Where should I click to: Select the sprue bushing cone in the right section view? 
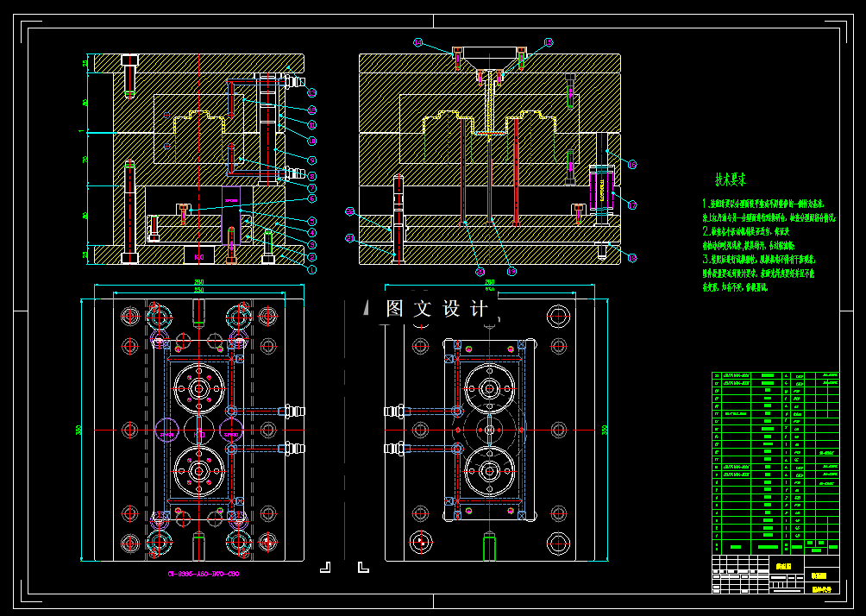[x=489, y=62]
